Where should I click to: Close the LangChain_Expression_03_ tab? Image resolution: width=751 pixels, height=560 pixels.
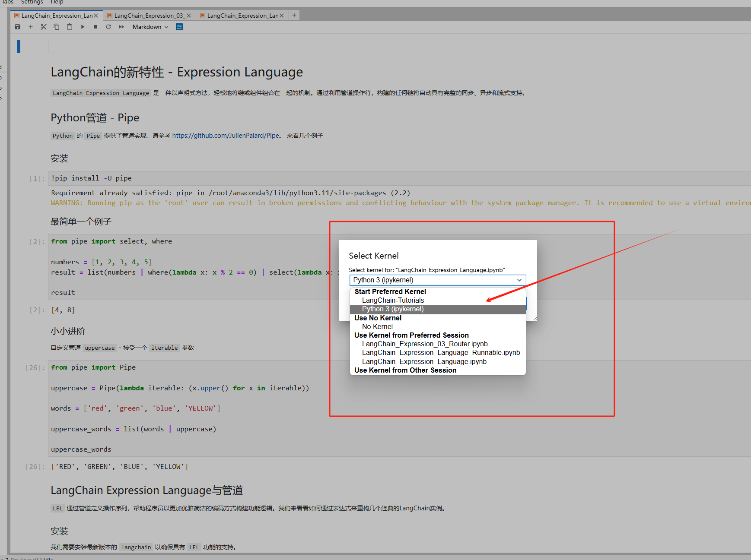tap(189, 16)
